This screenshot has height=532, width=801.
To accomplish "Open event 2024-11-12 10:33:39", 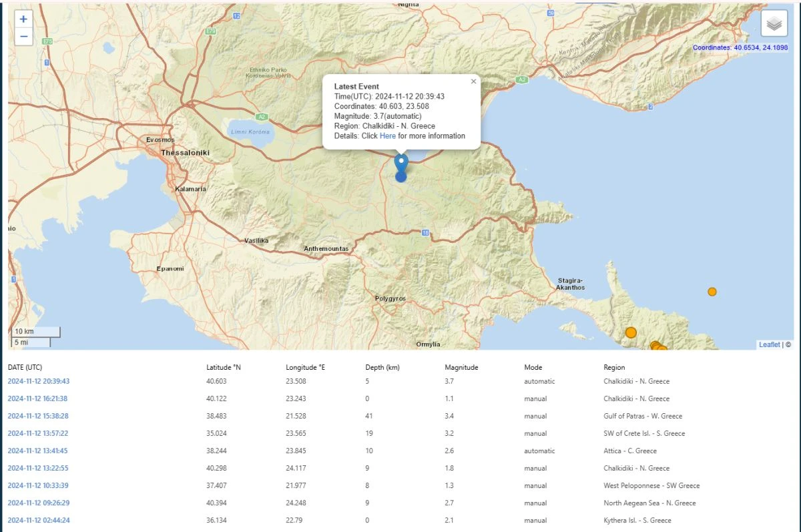I will (x=39, y=485).
